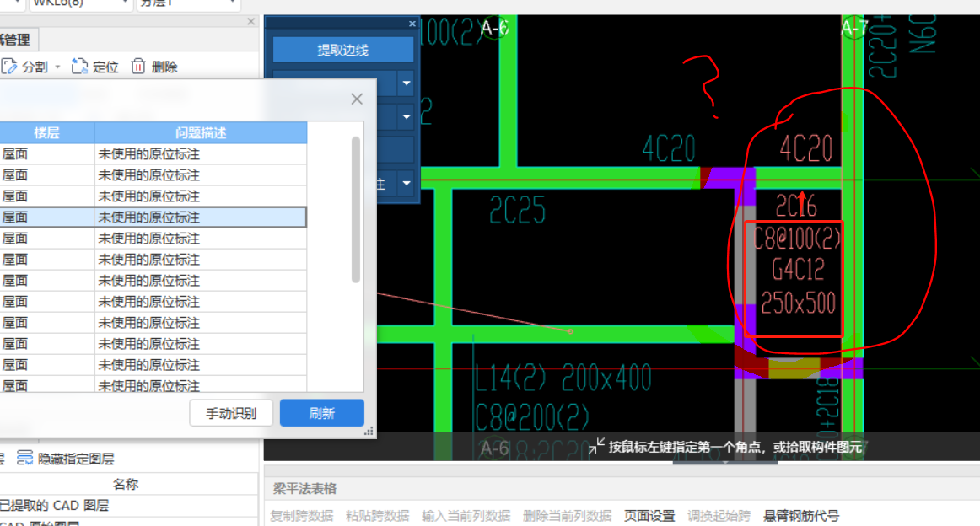Close the floating recognition panel
Image resolution: width=980 pixels, height=526 pixels.
click(x=412, y=24)
